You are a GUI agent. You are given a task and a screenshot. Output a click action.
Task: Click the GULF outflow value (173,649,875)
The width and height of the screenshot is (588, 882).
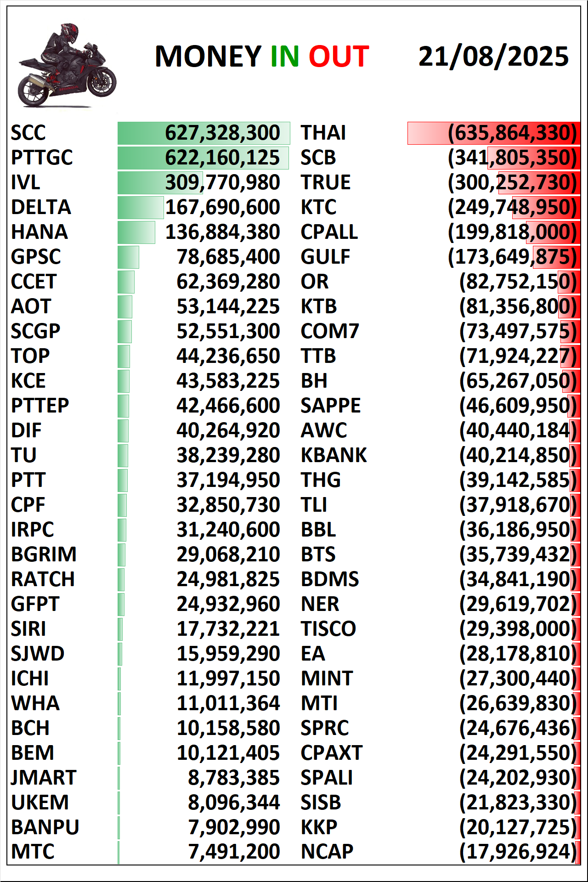point(512,257)
